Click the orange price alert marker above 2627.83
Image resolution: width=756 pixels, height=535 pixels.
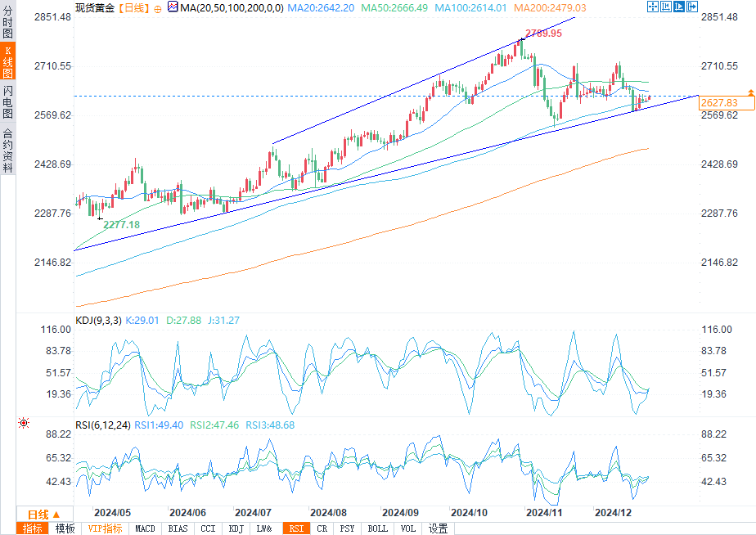(749, 92)
